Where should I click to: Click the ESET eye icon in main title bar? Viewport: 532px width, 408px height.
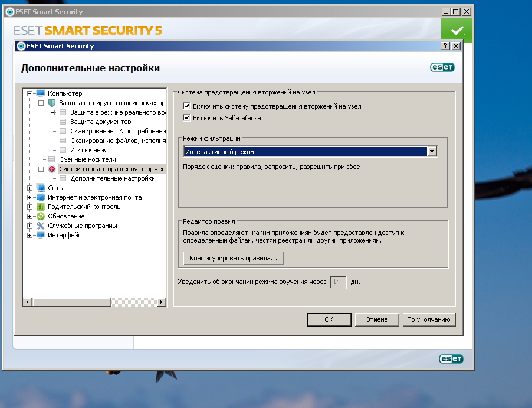coord(10,12)
